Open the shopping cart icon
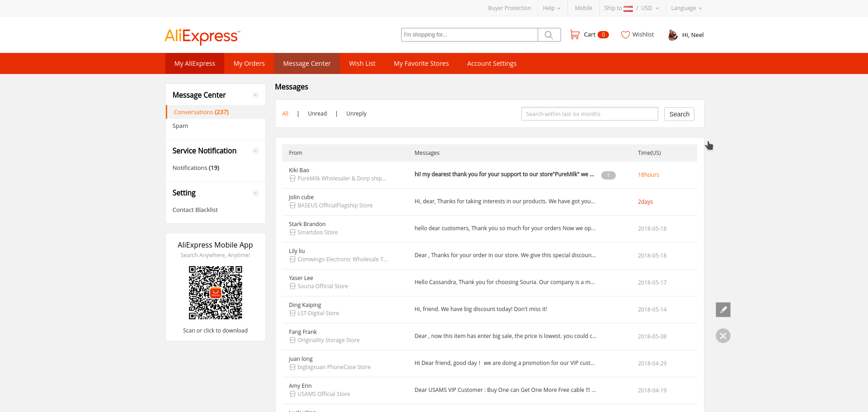 pyautogui.click(x=575, y=35)
